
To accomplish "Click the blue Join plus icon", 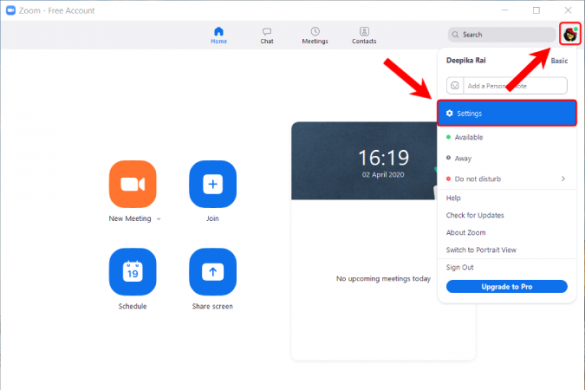I will 213,184.
